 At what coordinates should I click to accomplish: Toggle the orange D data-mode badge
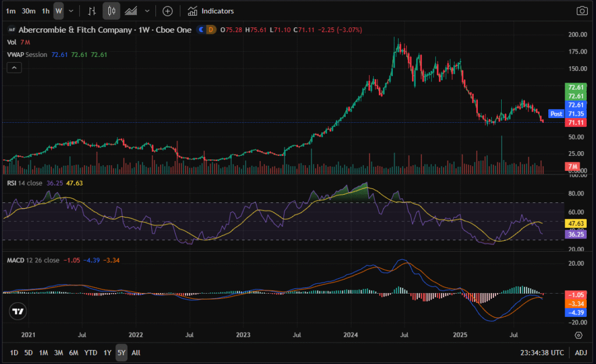coord(211,30)
